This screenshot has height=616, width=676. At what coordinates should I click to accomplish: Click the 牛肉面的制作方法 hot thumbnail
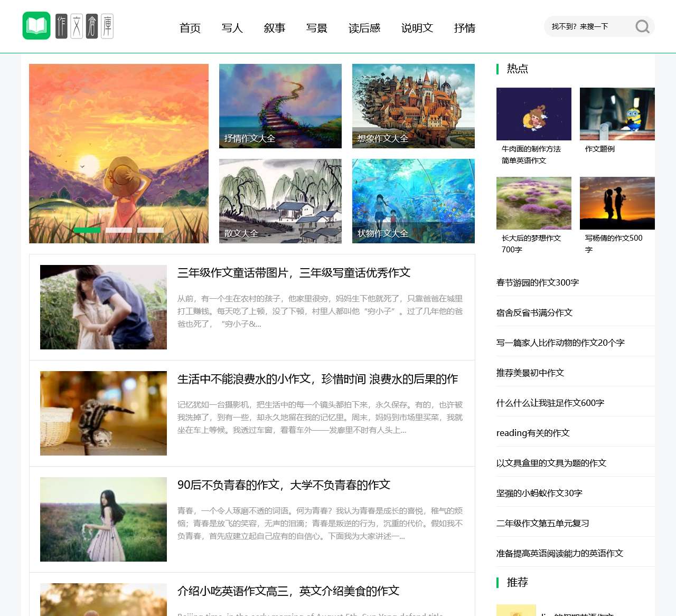[x=534, y=114]
